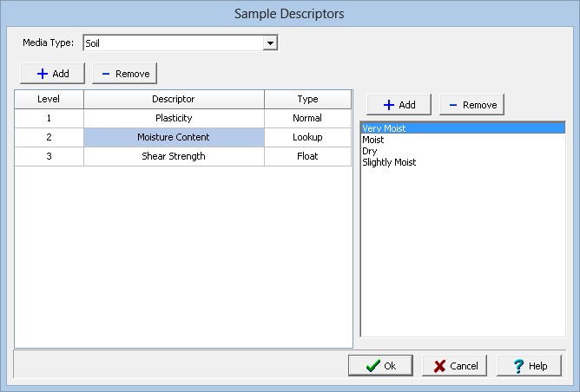Image resolution: width=580 pixels, height=392 pixels.
Task: Confirm the dialog with the Ok button
Action: click(380, 366)
